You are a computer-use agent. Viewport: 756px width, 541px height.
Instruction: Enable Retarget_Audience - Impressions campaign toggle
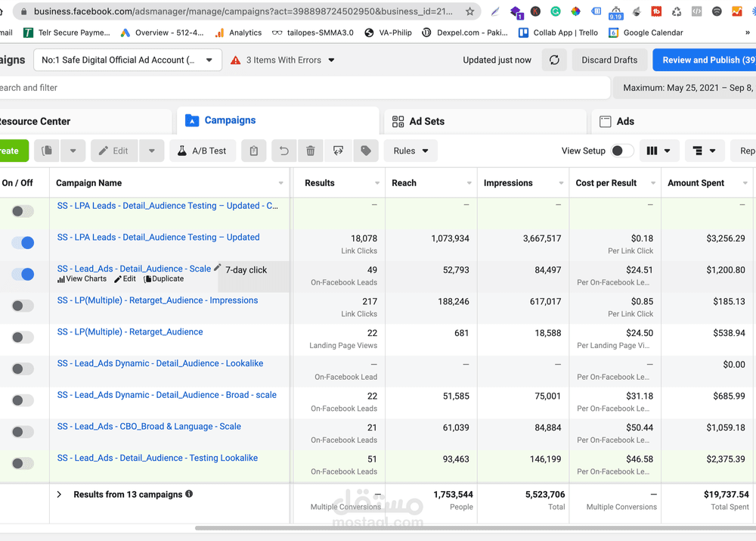23,306
